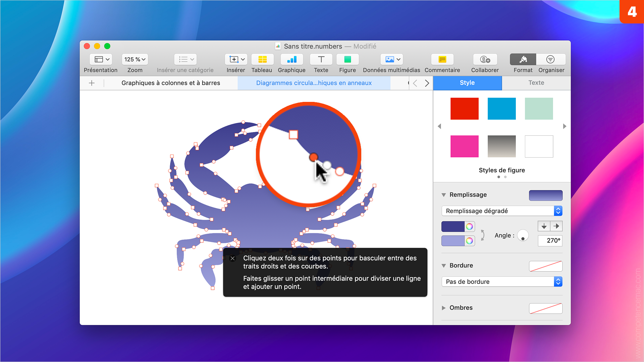Expand the Bordure section
This screenshot has height=362, width=644.
444,265
